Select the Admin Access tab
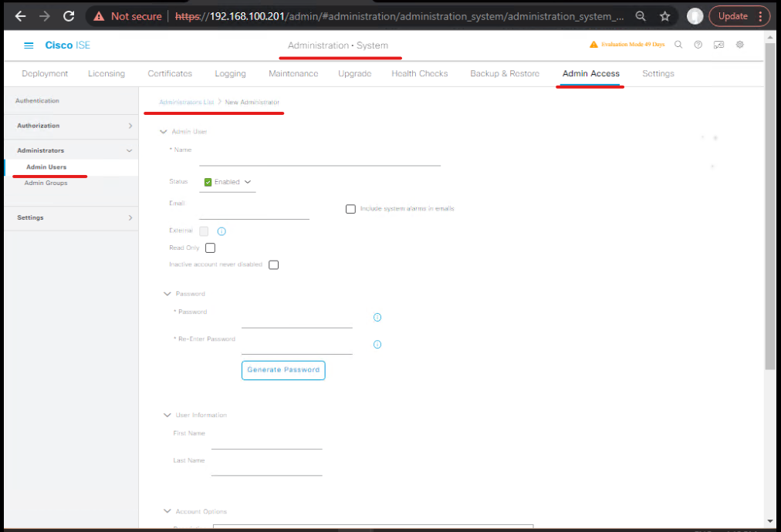The width and height of the screenshot is (781, 532). click(590, 74)
